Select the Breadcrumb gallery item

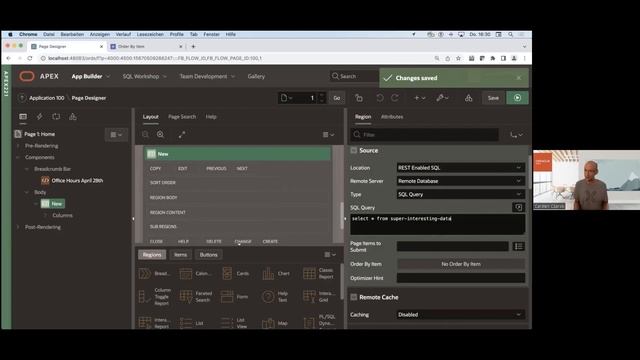coord(154,273)
